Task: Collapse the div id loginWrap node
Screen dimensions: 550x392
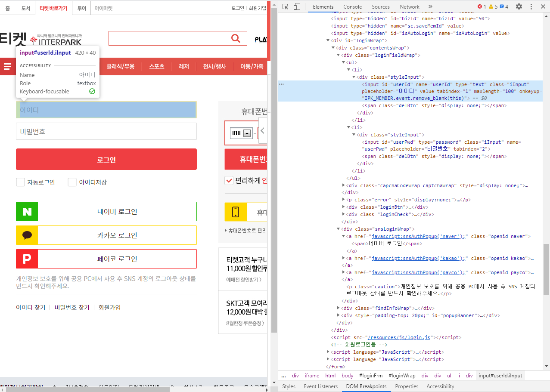Action: click(x=329, y=40)
